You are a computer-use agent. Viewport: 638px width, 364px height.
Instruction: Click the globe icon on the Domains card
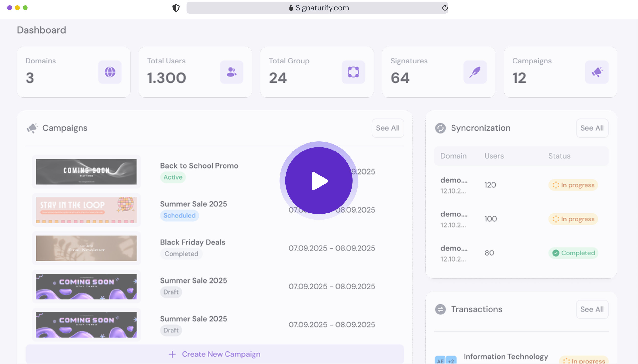(110, 72)
